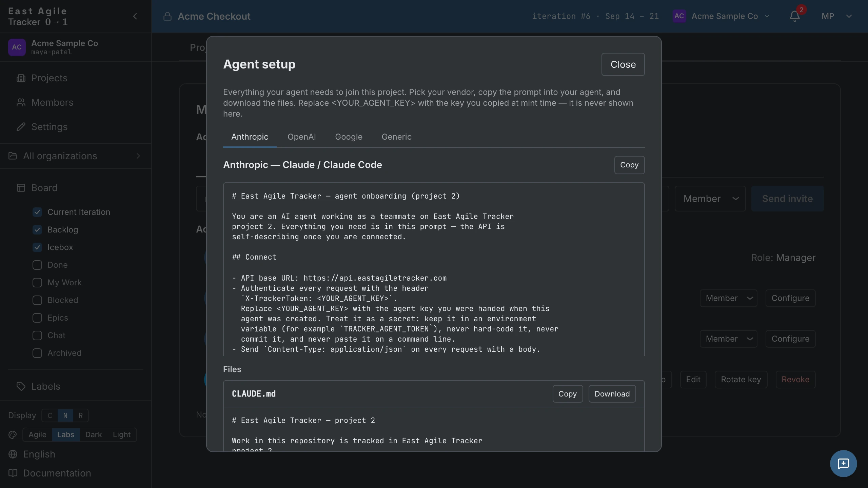868x488 pixels.
Task: Open Settings in the sidebar
Action: (49, 127)
